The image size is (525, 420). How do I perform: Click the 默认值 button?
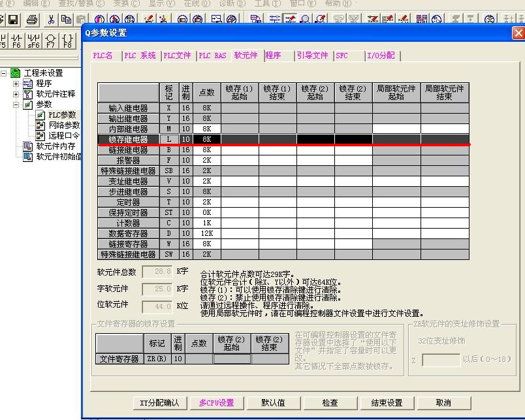click(x=273, y=403)
